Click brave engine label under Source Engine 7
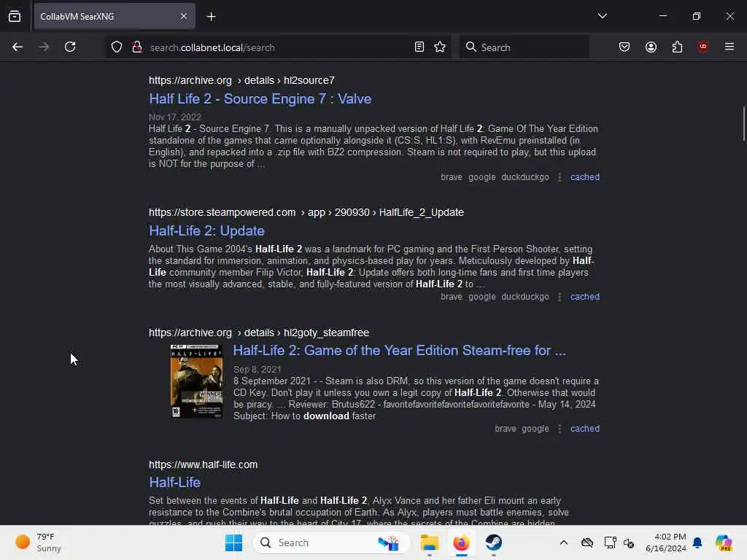Viewport: 747px width, 560px height. point(451,177)
